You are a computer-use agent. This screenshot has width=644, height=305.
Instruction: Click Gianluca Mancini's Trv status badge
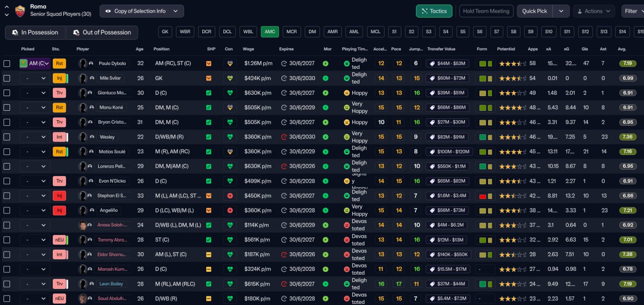pos(59,93)
